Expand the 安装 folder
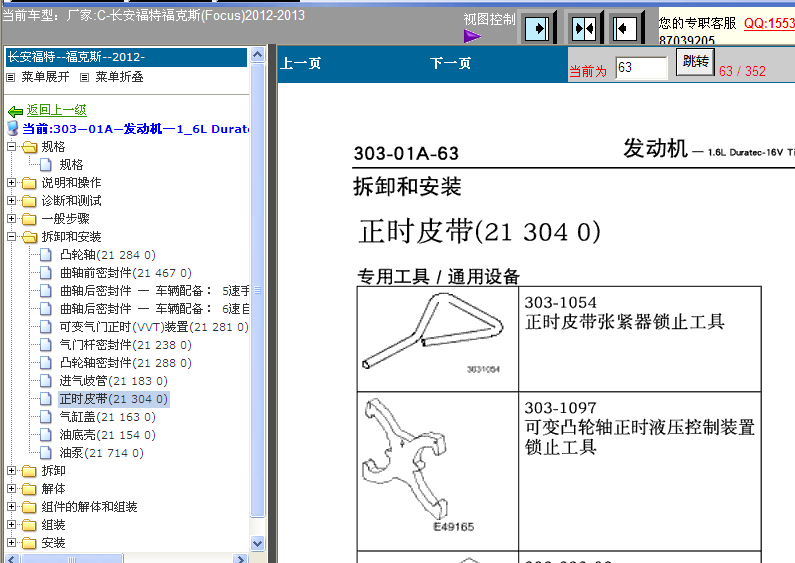795x563 pixels. (x=11, y=543)
